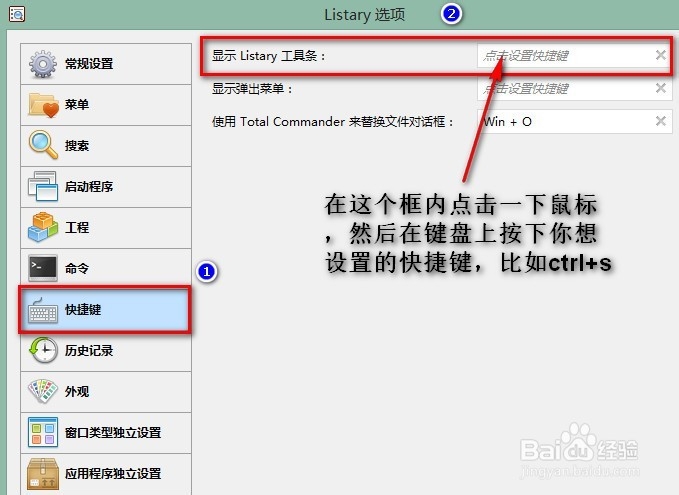Open the 常规设置 section
The image size is (679, 495).
coord(106,64)
